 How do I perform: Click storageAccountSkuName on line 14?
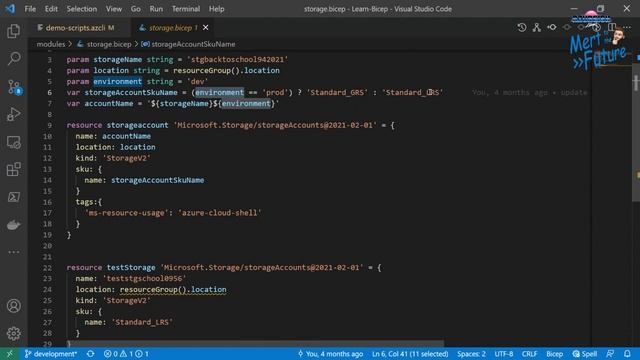click(158, 180)
